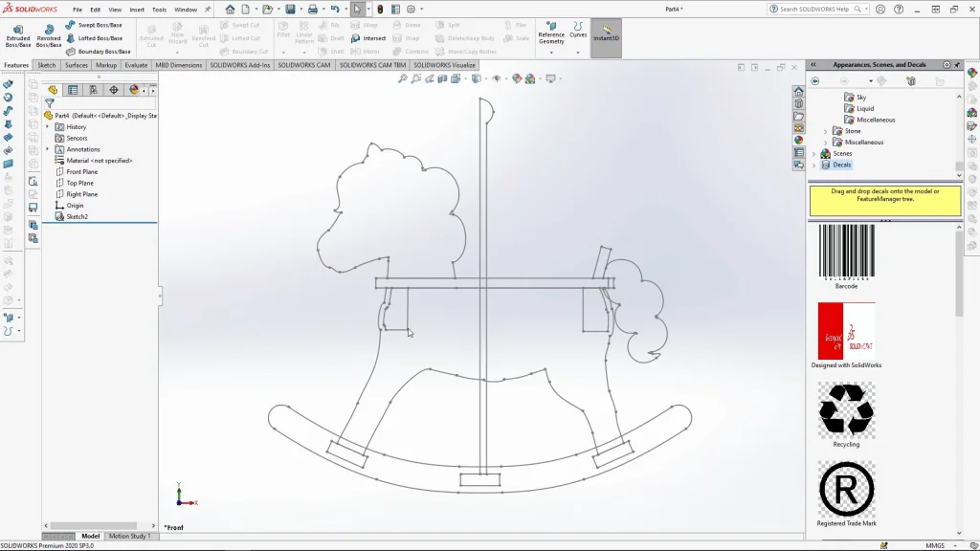Open the PropertyManager tab icon
This screenshot has width=980, height=551.
pyautogui.click(x=73, y=90)
